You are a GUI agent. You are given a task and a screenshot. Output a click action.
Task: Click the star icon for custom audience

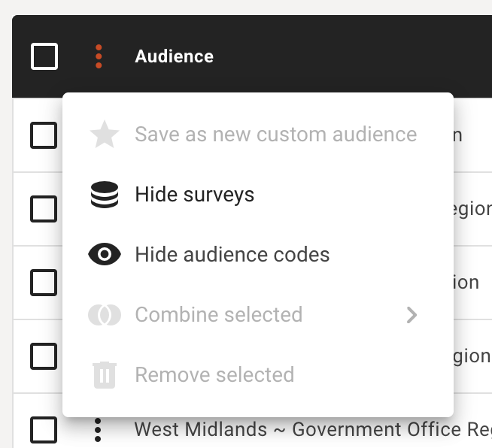tap(105, 135)
